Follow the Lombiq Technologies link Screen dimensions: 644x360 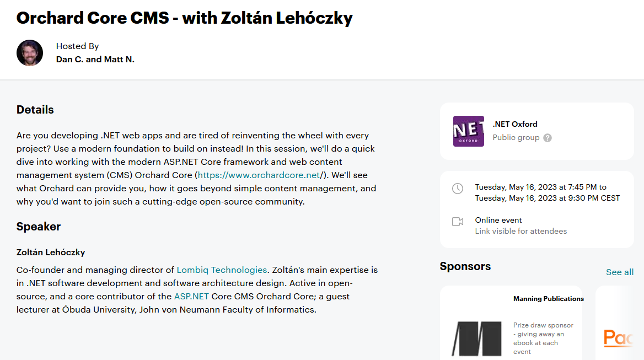pyautogui.click(x=222, y=270)
